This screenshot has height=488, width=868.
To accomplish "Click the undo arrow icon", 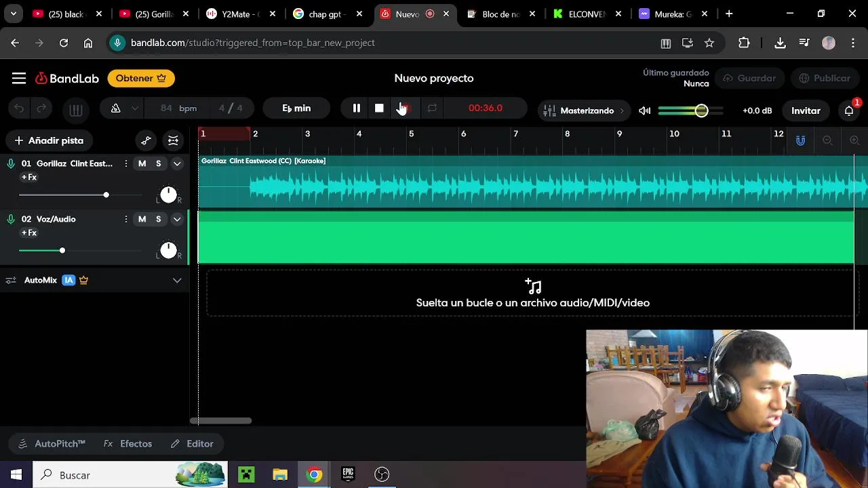I will coord(19,108).
